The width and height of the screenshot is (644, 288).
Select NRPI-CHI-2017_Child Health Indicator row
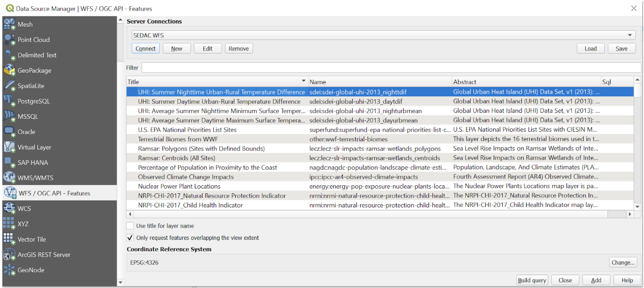click(380, 205)
